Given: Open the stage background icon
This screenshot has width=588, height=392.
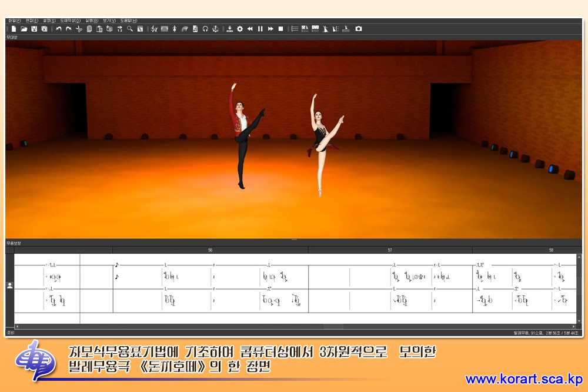Looking at the screenshot, I should pos(164,29).
